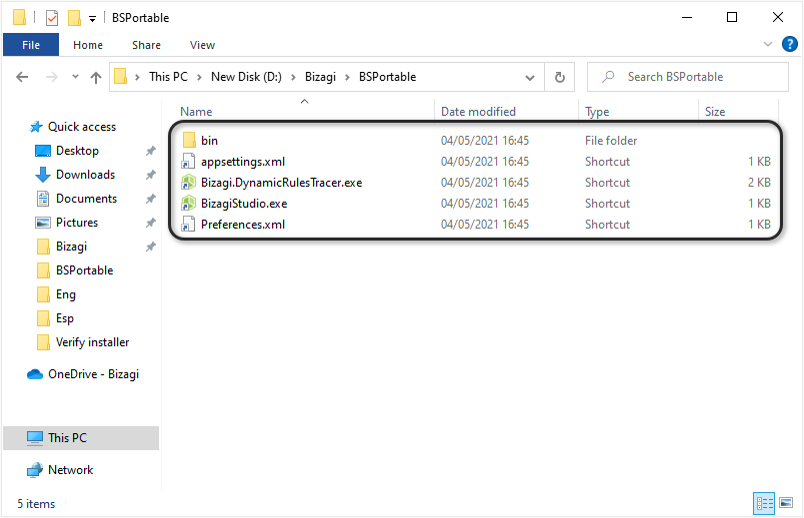Expand the chevron before This PC in path

pyautogui.click(x=137, y=77)
